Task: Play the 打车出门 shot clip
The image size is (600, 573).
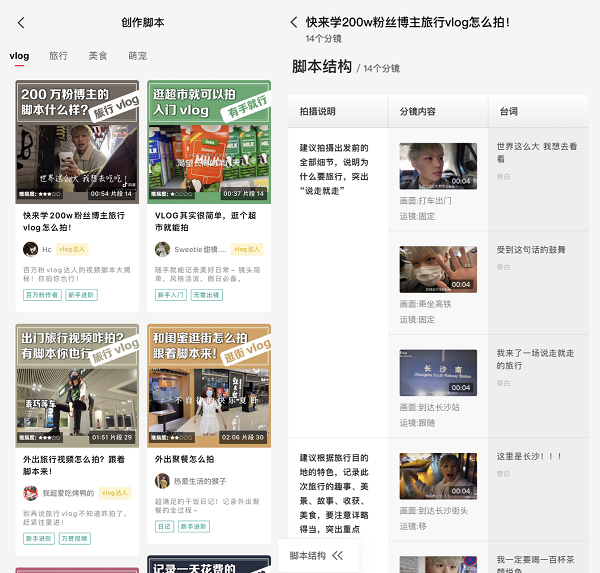Action: pyautogui.click(x=438, y=166)
